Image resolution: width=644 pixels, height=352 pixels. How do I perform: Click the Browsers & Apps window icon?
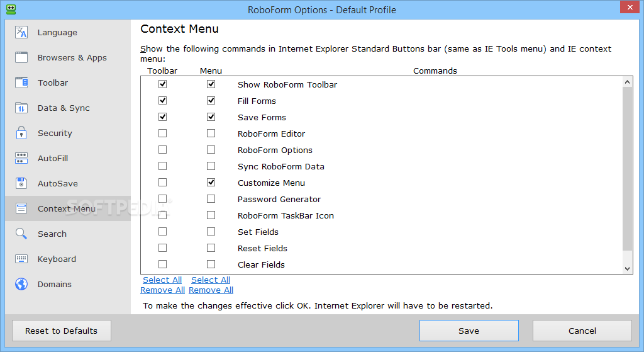click(21, 57)
